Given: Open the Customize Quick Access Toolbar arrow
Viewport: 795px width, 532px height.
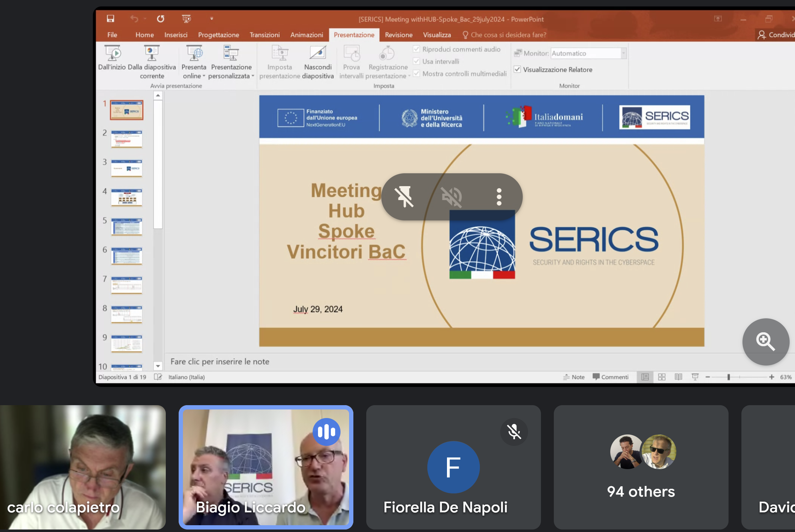Looking at the screenshot, I should (x=212, y=19).
